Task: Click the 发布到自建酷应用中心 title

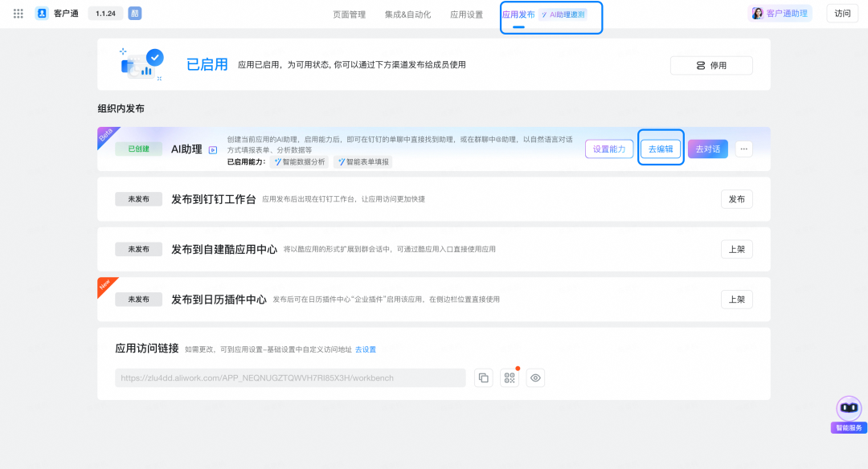Action: [224, 250]
